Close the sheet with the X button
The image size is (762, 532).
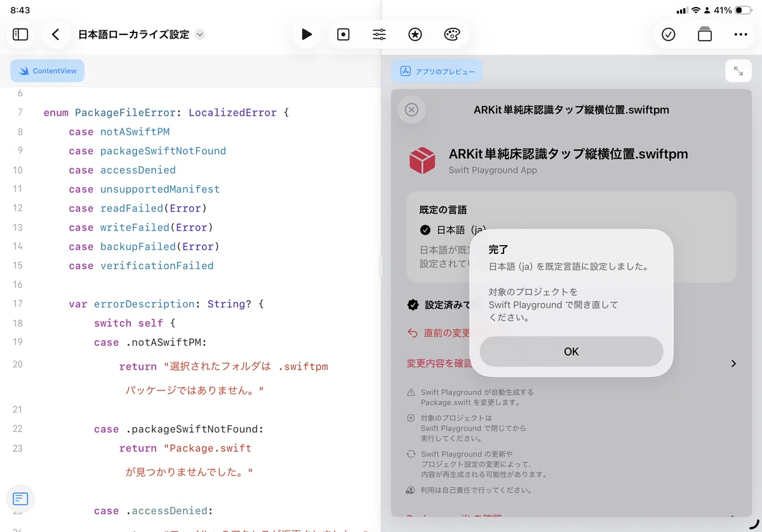(411, 110)
